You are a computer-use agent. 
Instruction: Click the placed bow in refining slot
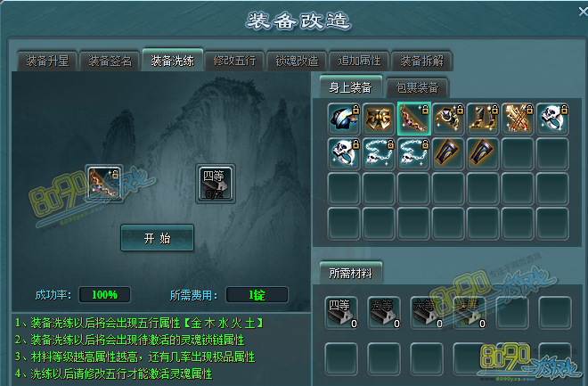(104, 184)
